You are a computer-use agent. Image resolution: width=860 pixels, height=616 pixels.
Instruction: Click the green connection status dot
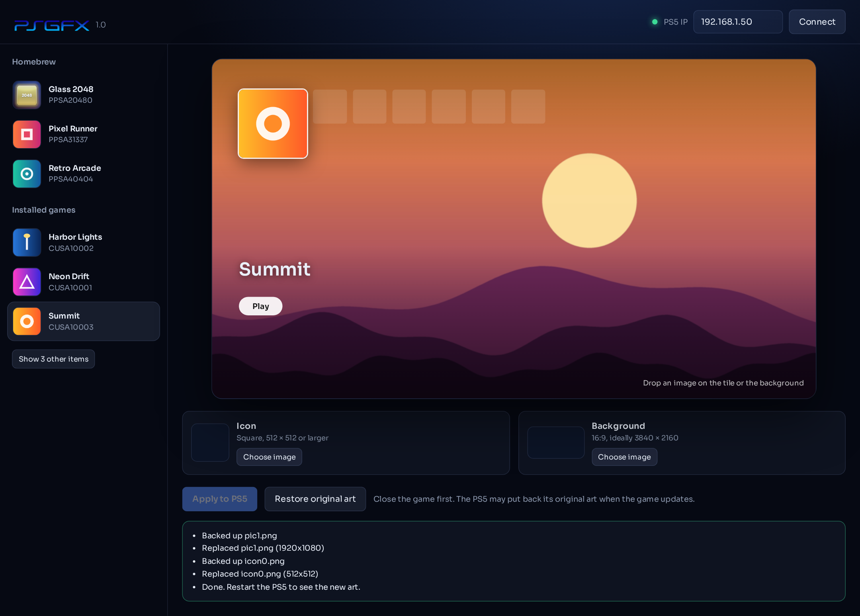pyautogui.click(x=655, y=22)
